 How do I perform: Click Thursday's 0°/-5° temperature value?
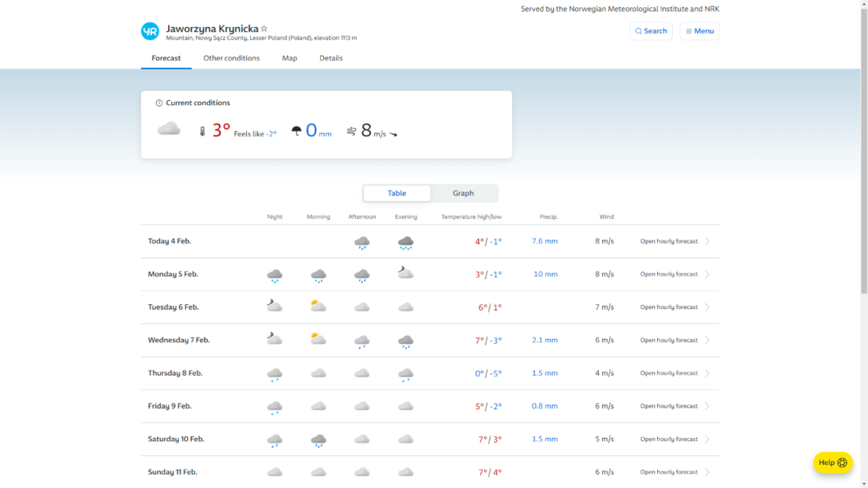[x=488, y=373]
